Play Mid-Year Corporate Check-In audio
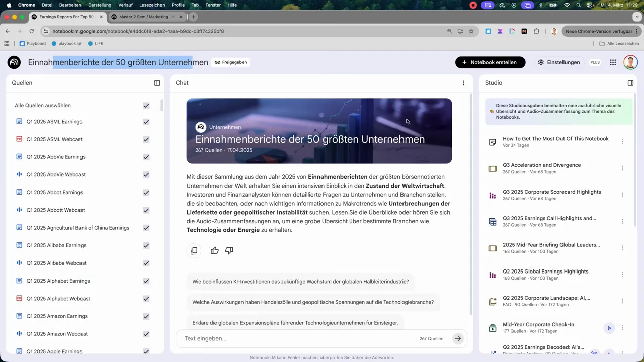Image resolution: width=644 pixels, height=362 pixels. 609,328
